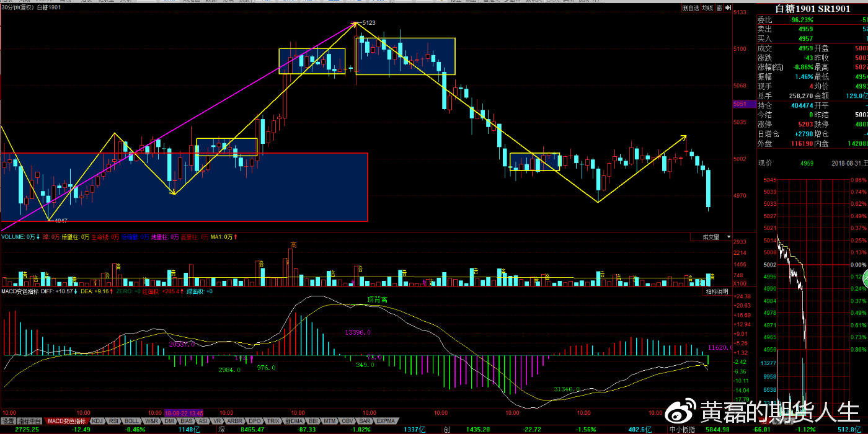The width and height of the screenshot is (868, 434).
Task: Switch to the TRIX indicator tab
Action: coord(273,421)
